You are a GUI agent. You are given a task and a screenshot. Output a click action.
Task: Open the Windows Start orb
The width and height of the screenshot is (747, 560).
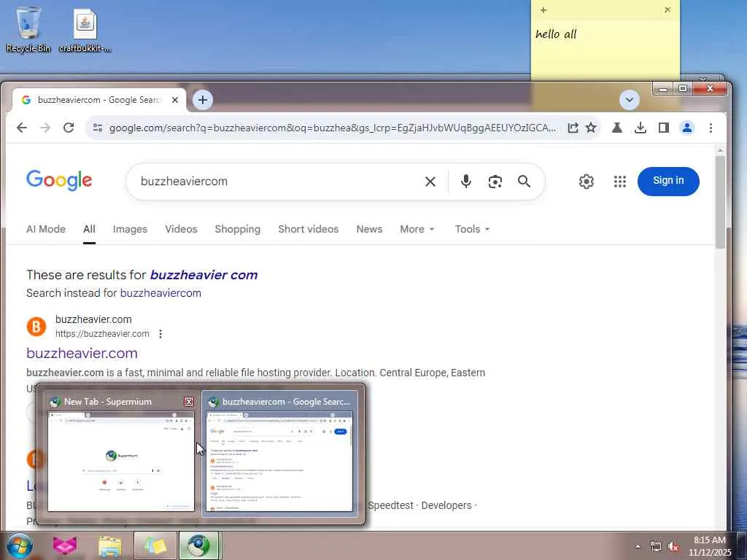[19, 545]
